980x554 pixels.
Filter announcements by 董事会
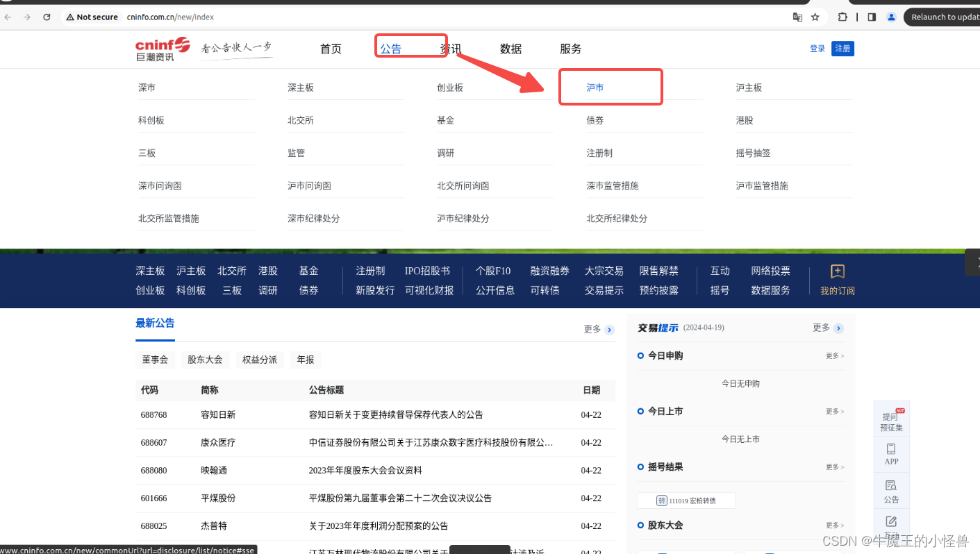155,360
